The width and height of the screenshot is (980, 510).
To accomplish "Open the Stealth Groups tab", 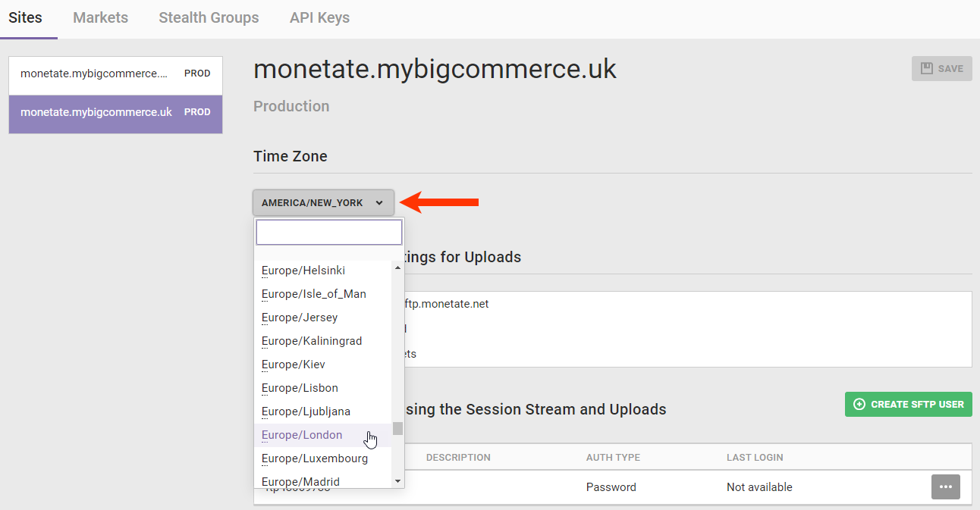I will coord(209,17).
